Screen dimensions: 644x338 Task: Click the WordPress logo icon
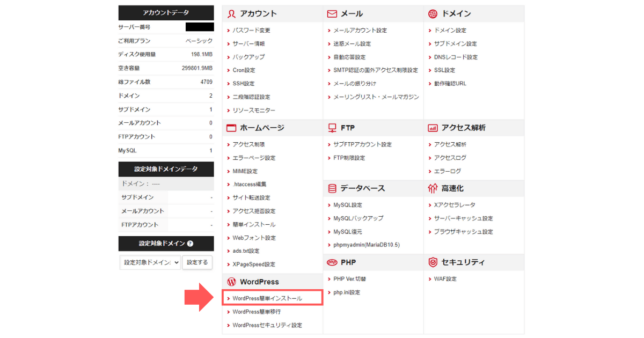click(232, 281)
